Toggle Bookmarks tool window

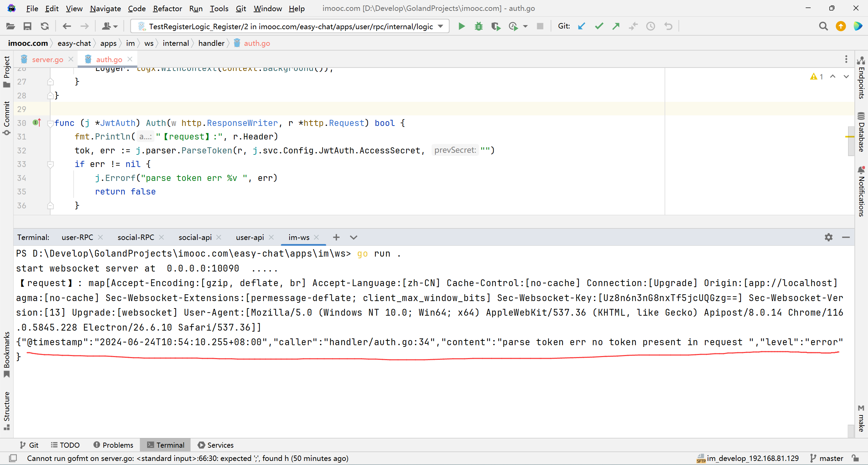click(x=6, y=355)
